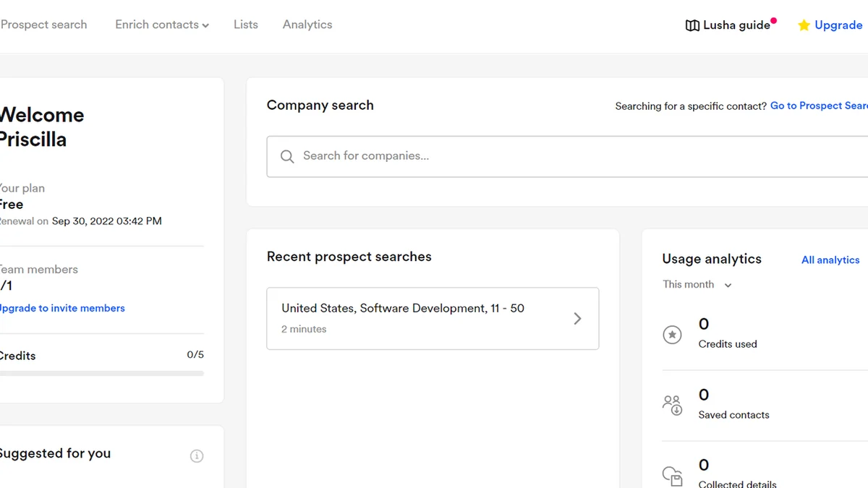Switch to the Analytics tab
This screenshot has height=488, width=868.
pyautogui.click(x=307, y=25)
